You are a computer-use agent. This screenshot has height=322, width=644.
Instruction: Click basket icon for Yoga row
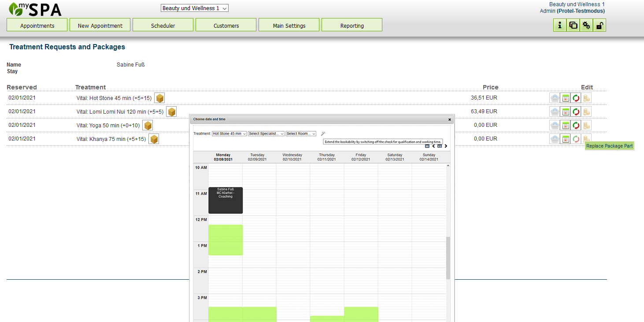(x=555, y=126)
